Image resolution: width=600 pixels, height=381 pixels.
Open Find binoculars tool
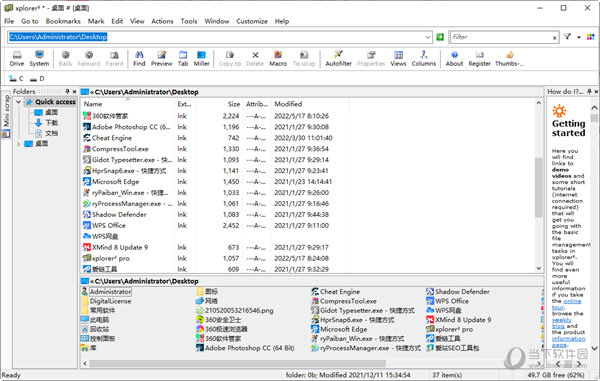coord(139,59)
